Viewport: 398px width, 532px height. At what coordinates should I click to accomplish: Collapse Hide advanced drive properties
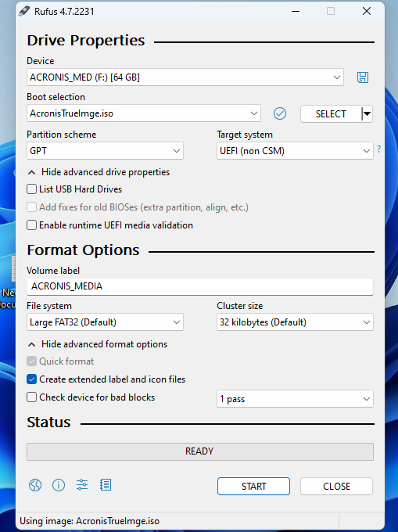[x=99, y=172]
